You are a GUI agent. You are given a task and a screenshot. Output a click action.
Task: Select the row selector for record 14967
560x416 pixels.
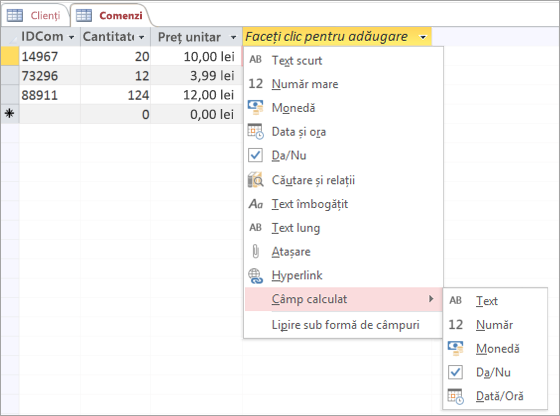pyautogui.click(x=10, y=56)
